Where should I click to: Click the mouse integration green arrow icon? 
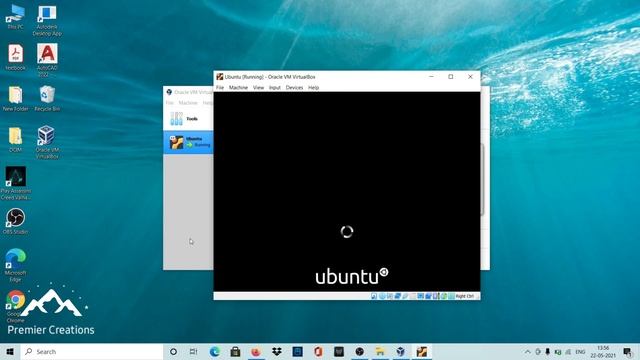coord(444,296)
